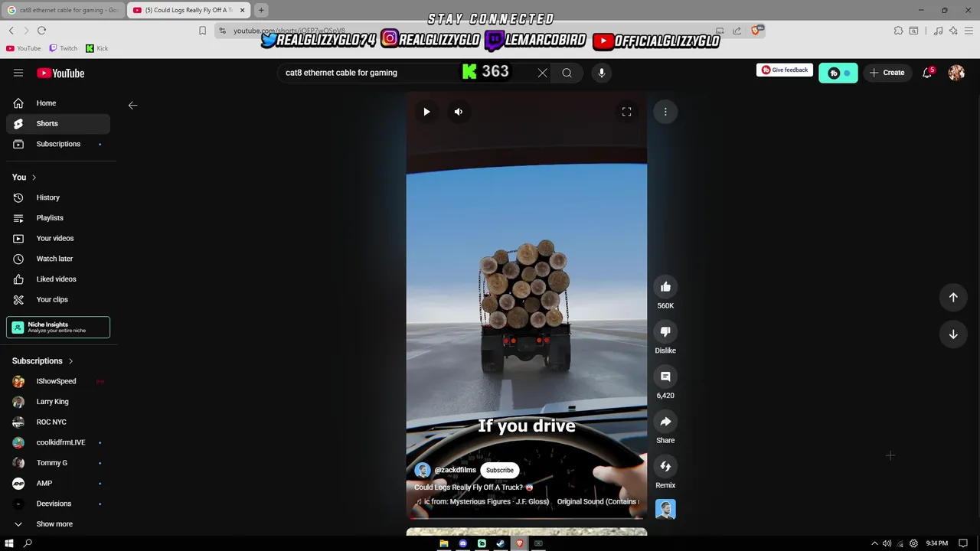980x551 pixels.
Task: Expand subscriptions with Show more
Action: (58, 524)
